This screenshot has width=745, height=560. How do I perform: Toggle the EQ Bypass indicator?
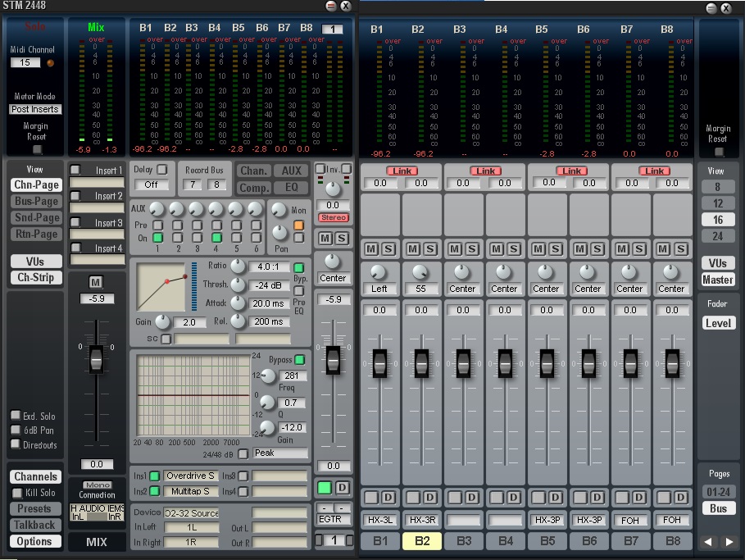(x=298, y=360)
